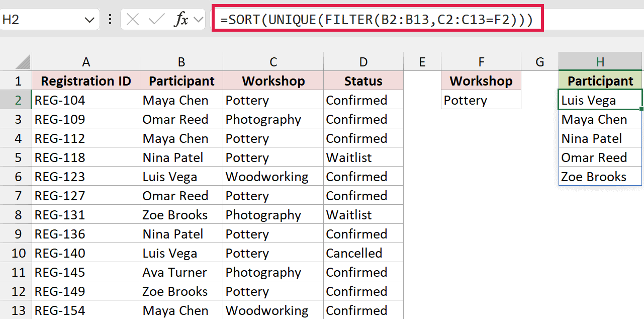This screenshot has width=644, height=319.
Task: Click the Enter checkmark formula icon
Action: (157, 20)
